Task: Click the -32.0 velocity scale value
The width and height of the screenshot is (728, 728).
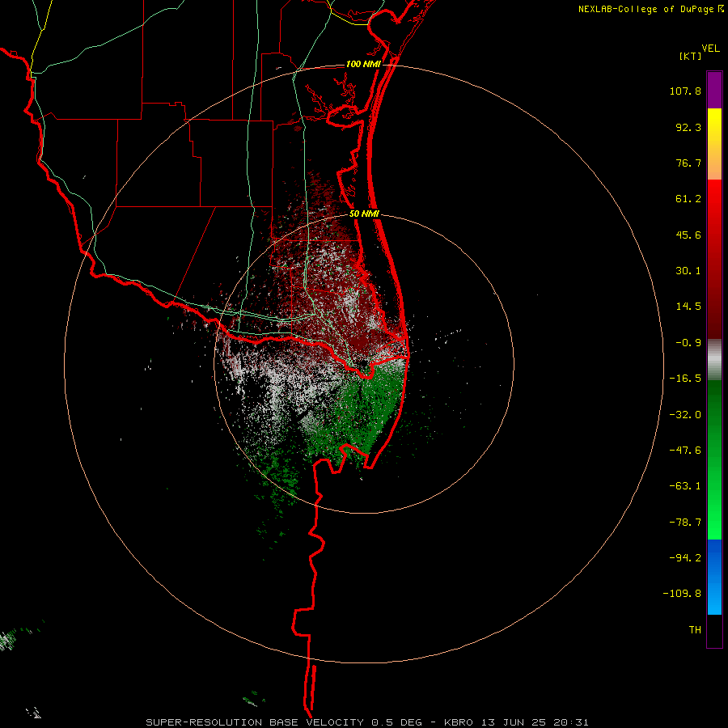Action: [685, 415]
